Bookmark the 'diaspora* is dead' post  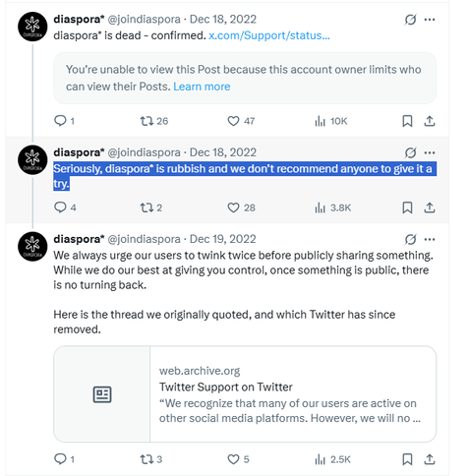[x=407, y=121]
